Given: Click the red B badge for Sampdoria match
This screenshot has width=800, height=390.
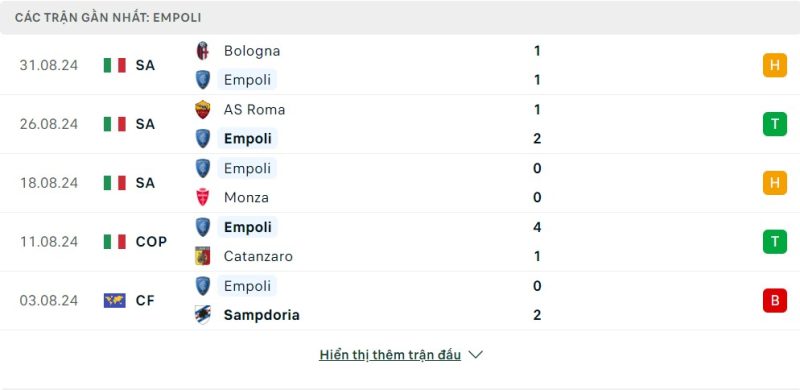Looking at the screenshot, I should [x=774, y=300].
